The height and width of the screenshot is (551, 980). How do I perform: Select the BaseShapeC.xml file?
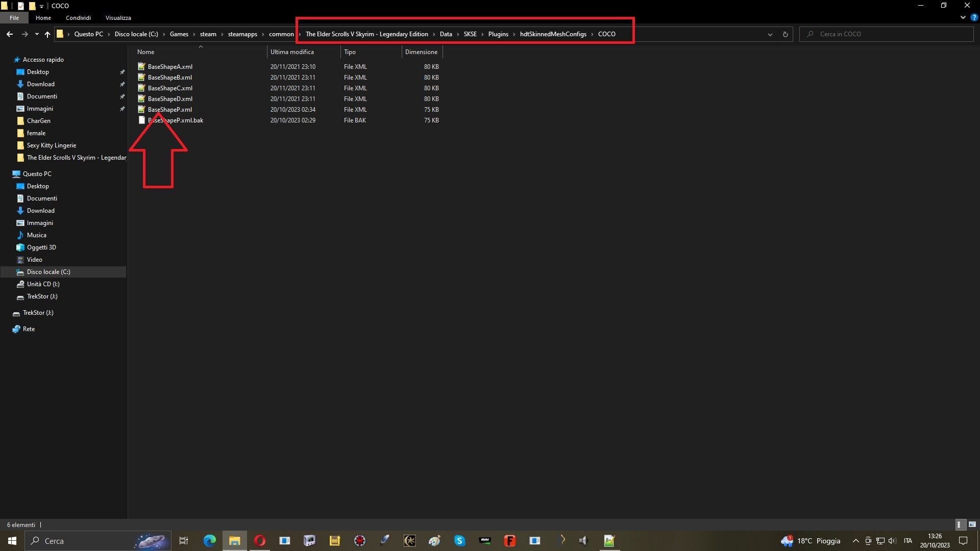(x=169, y=88)
